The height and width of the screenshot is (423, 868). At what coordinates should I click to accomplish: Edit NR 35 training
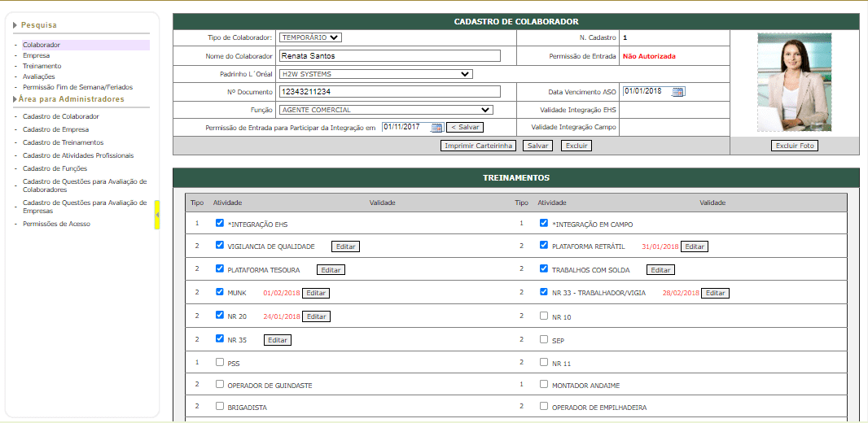278,340
